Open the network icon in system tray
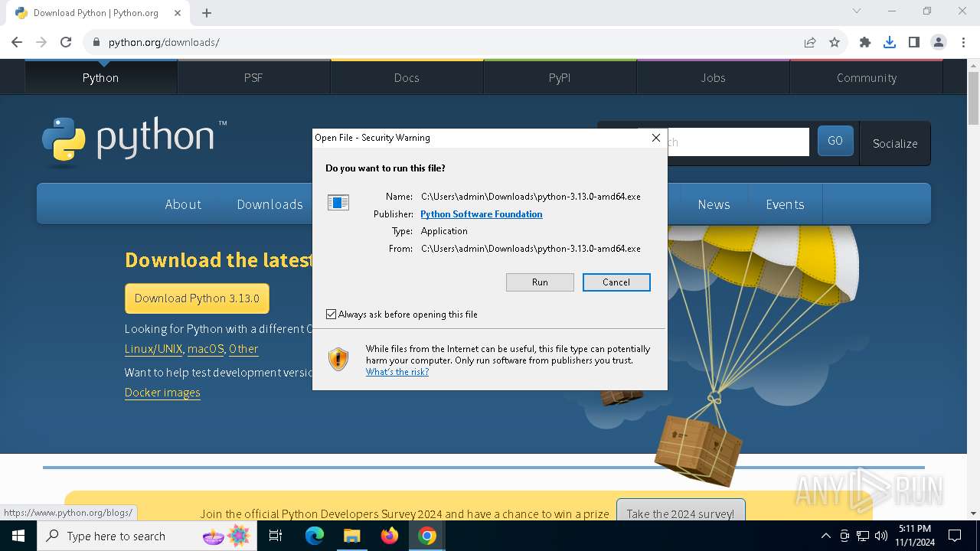The width and height of the screenshot is (980, 551). tap(863, 536)
